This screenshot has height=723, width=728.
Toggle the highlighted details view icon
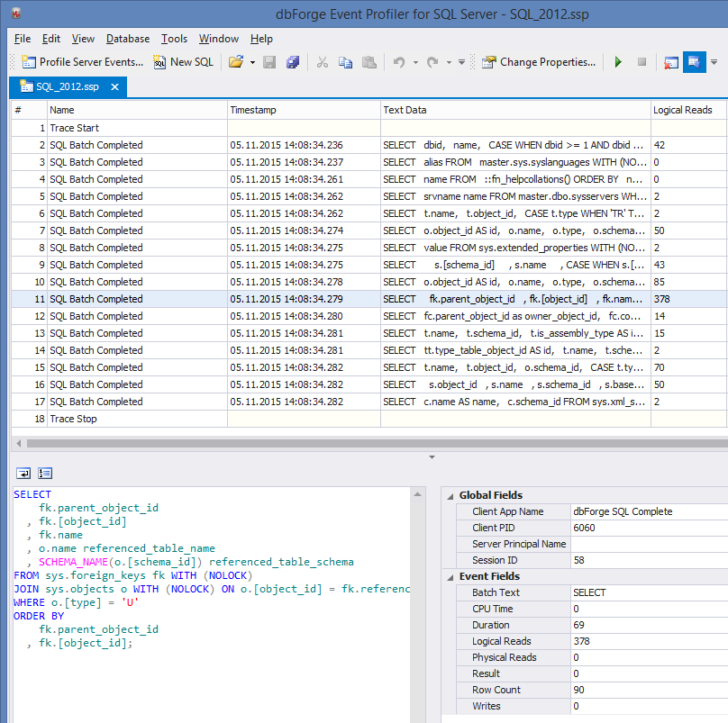pyautogui.click(x=694, y=62)
